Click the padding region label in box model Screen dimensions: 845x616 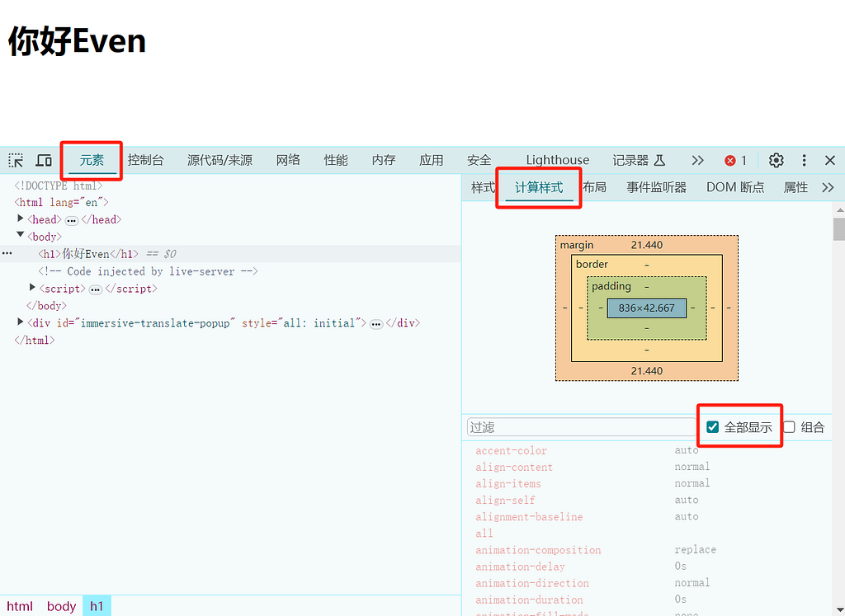click(x=611, y=286)
